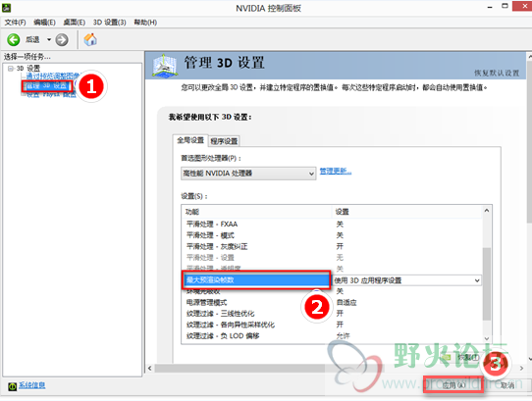Click the 设置 column header
532x401 pixels.
coord(406,212)
